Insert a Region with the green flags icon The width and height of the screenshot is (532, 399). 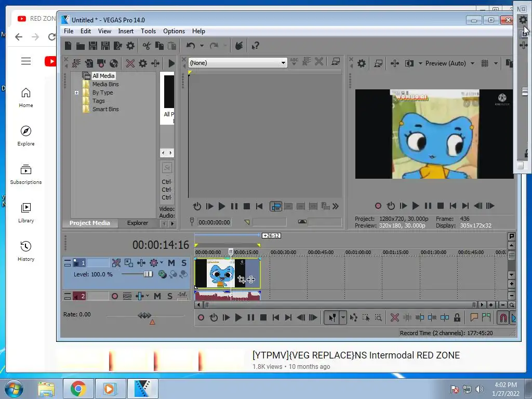[x=486, y=317]
